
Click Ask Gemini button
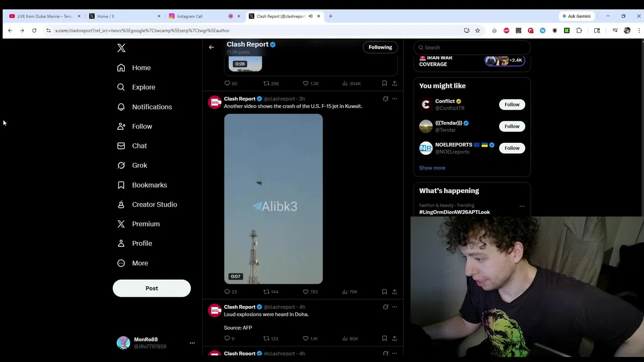pos(577,16)
